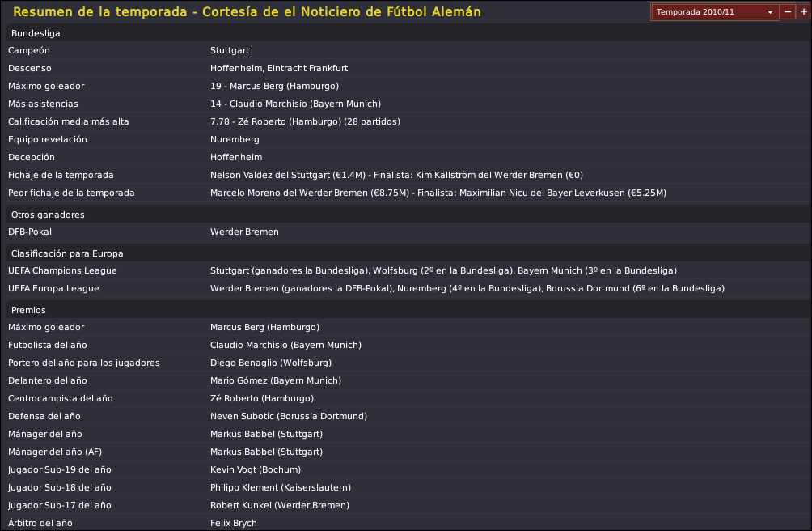Viewport: 812px width, 531px height.
Task: Select Robert Kunkel (Werder Bremen) entry
Action: click(280, 505)
